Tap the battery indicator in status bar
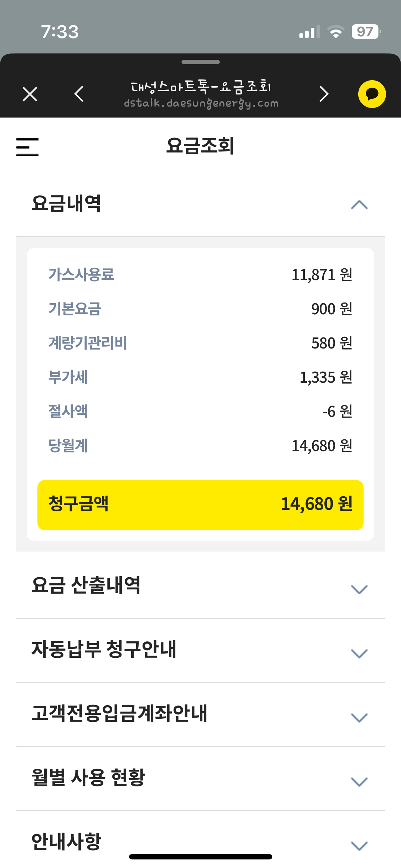Screen dimensions: 401x868 click(x=366, y=32)
